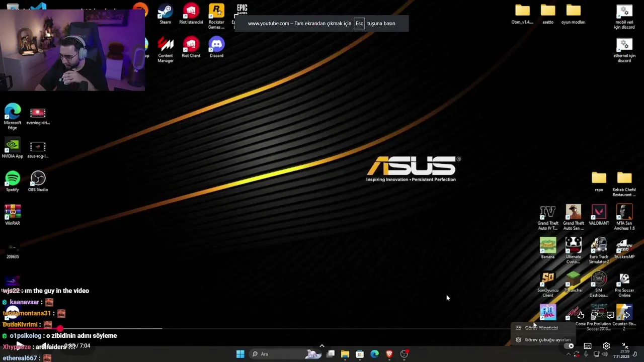Viewport: 644px width, 362px height.
Task: Open the Discord desktop shortcut
Action: pyautogui.click(x=216, y=48)
